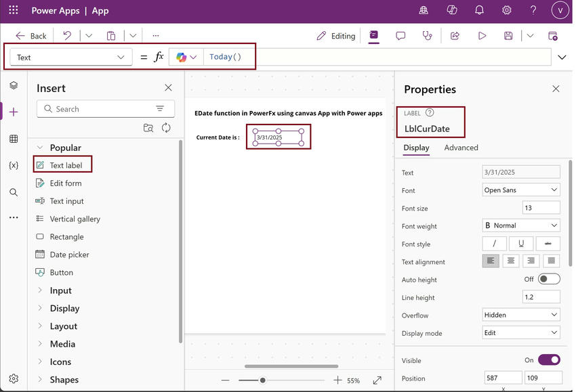Image resolution: width=576 pixels, height=392 pixels.
Task: Insert a Text input control
Action: (x=60, y=201)
